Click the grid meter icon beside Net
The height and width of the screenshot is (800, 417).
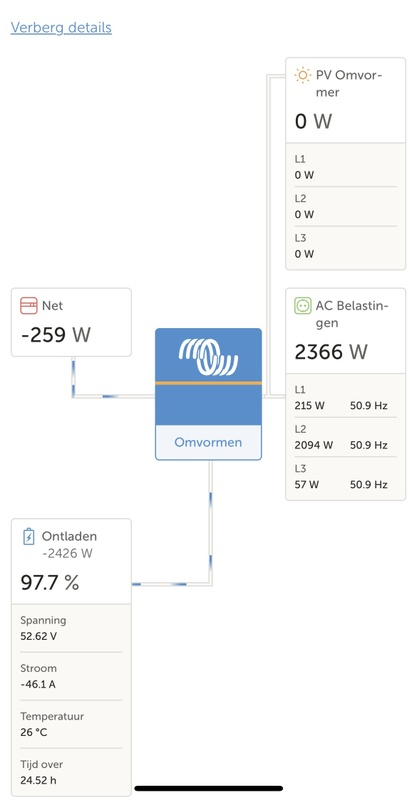[x=29, y=306]
